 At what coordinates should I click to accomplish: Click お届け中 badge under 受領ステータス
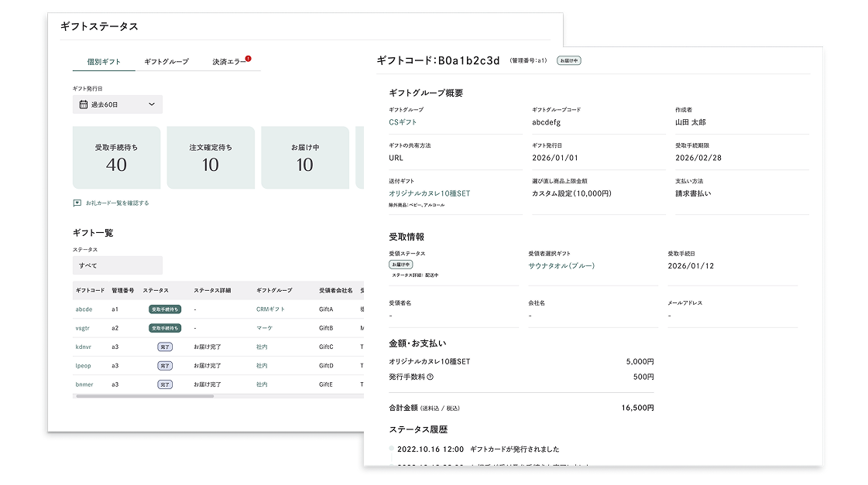(x=400, y=265)
